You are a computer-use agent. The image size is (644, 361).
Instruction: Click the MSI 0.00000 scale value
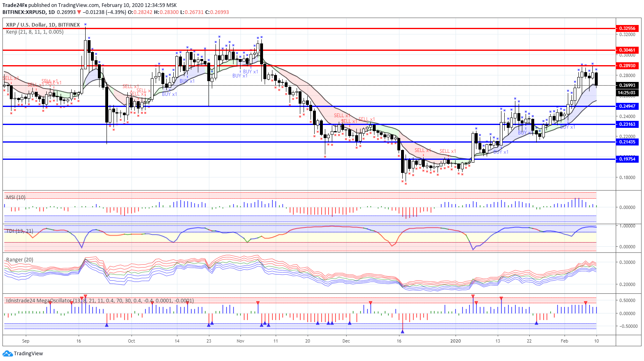[627, 207]
